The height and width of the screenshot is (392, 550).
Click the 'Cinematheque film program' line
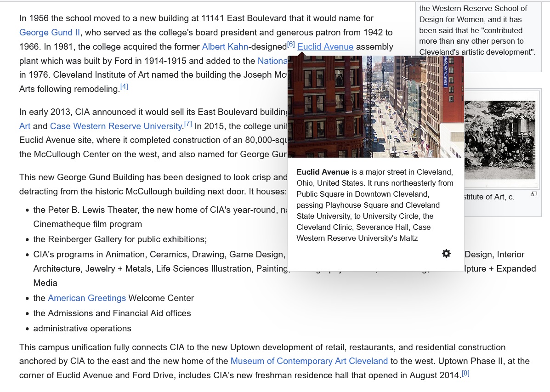click(x=88, y=224)
